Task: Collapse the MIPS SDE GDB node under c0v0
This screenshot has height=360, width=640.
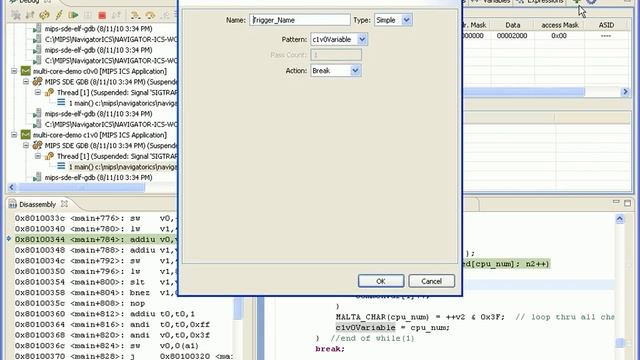Action: 26,82
